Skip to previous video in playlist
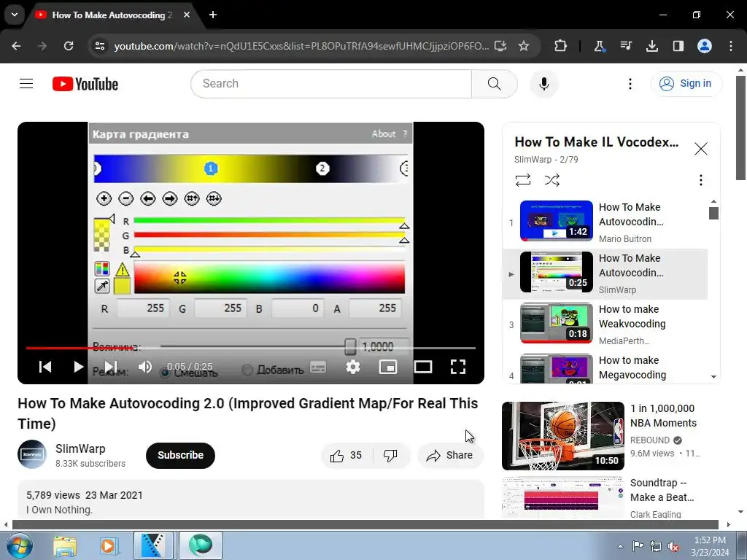The width and height of the screenshot is (747, 560). pyautogui.click(x=45, y=367)
